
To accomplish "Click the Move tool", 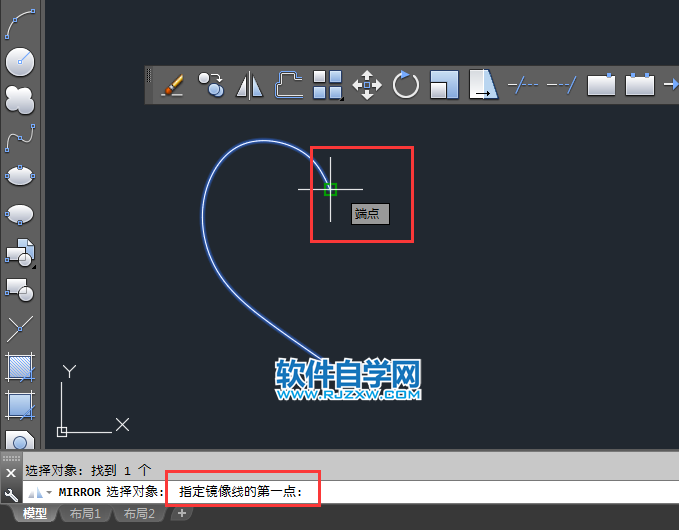I will pos(367,85).
